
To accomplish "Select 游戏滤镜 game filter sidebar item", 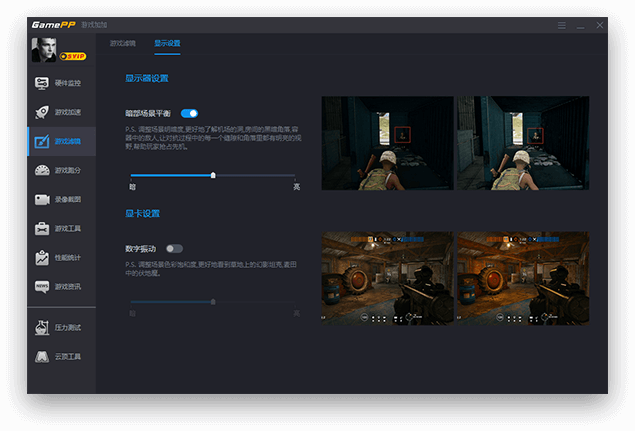I will 61,141.
